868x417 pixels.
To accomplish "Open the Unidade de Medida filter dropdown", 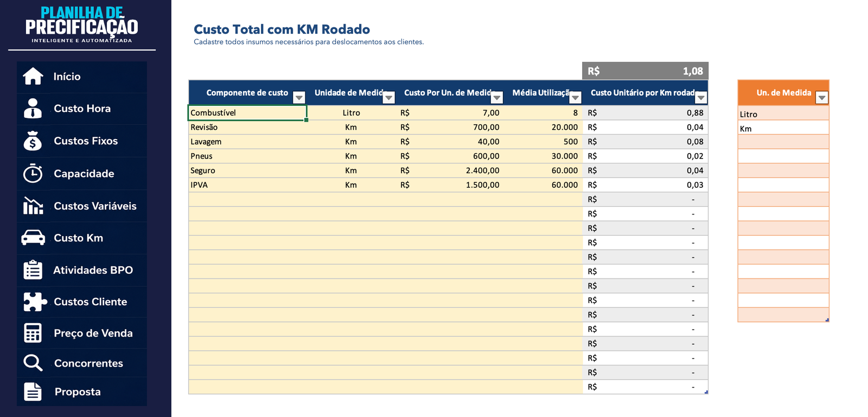I will click(x=388, y=97).
